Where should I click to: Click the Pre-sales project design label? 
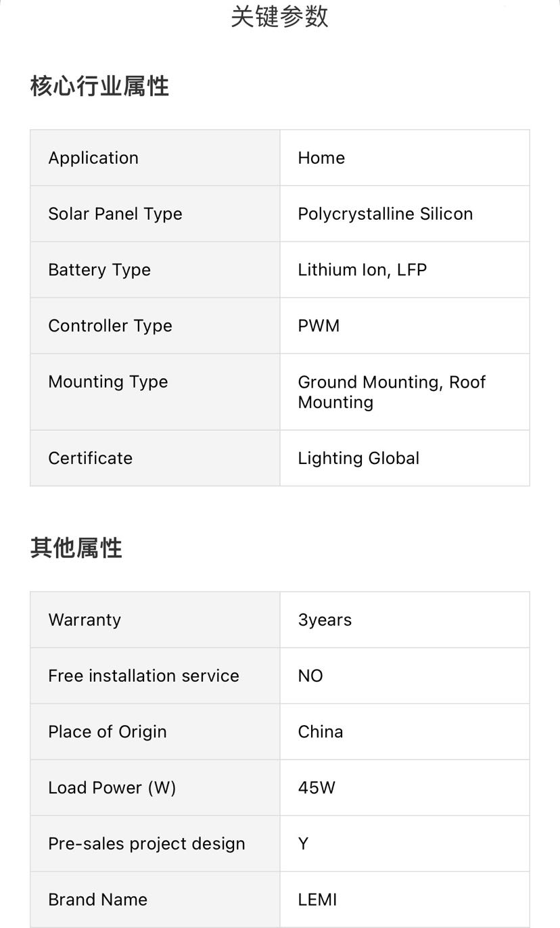(x=146, y=843)
